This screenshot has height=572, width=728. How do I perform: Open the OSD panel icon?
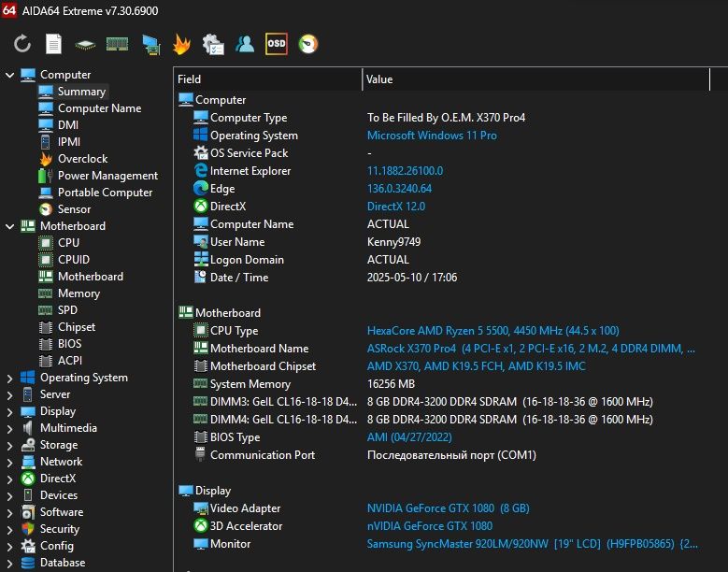pyautogui.click(x=277, y=44)
